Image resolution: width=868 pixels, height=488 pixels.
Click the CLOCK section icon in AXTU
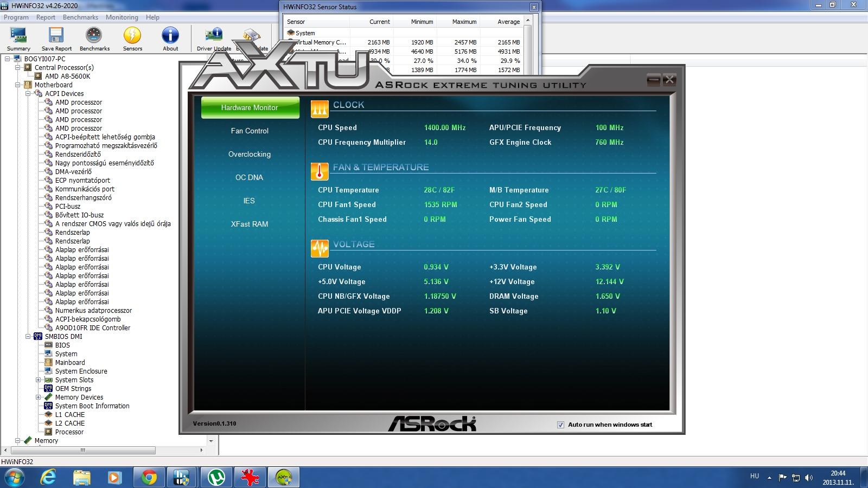320,109
